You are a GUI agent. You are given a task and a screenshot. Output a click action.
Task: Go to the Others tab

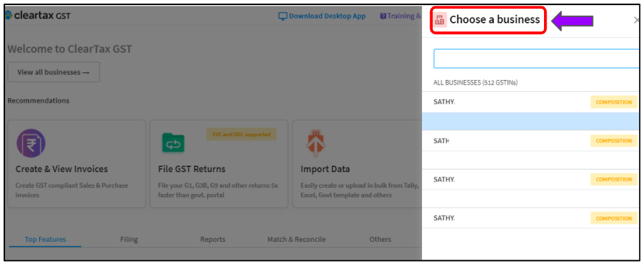point(380,239)
